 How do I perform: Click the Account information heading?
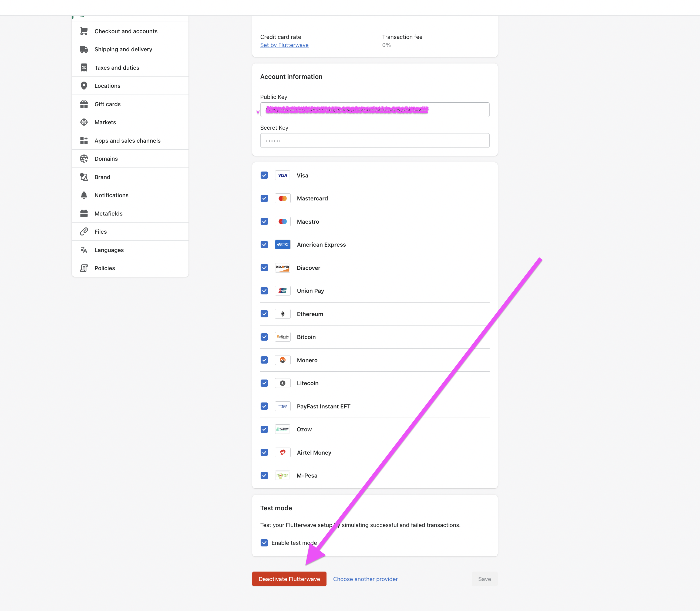point(291,77)
